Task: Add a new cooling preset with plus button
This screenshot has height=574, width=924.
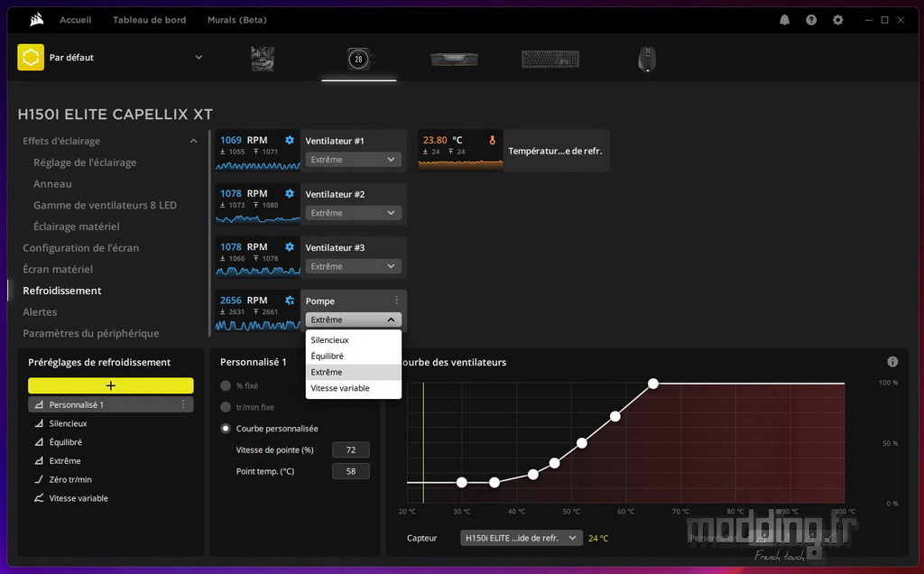Action: pyautogui.click(x=111, y=385)
